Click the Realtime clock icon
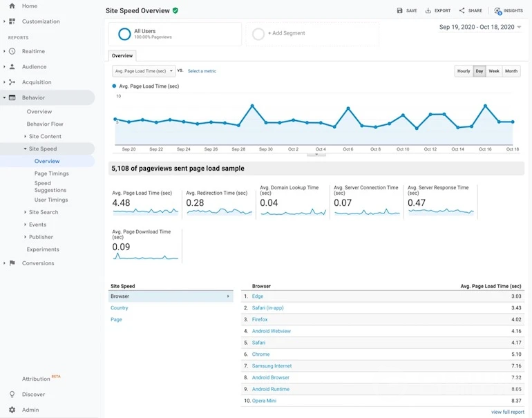The width and height of the screenshot is (532, 418). pyautogui.click(x=12, y=51)
